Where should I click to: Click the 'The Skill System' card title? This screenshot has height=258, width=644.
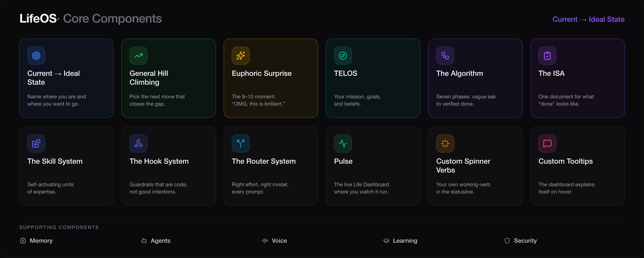[55, 161]
